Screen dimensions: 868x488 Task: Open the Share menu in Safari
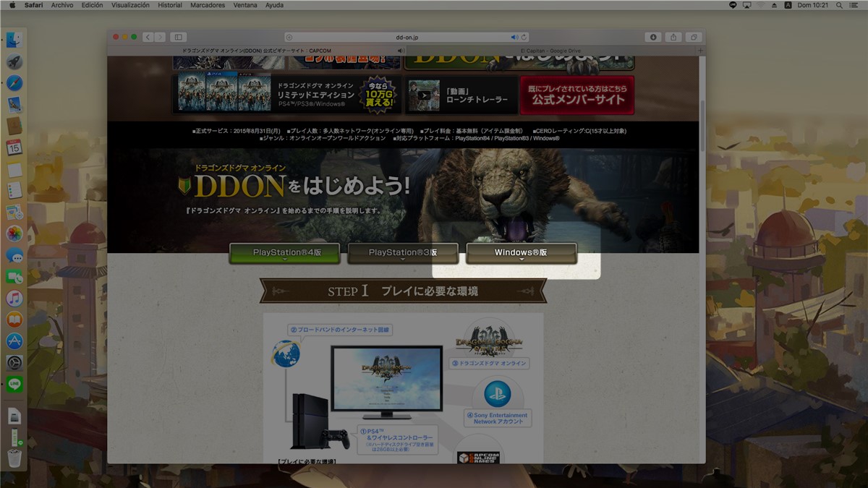coord(673,37)
